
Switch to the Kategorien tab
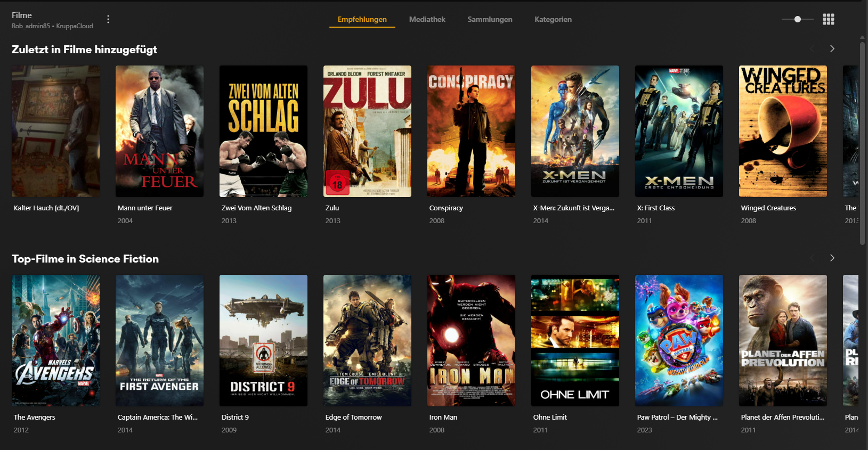coord(553,19)
